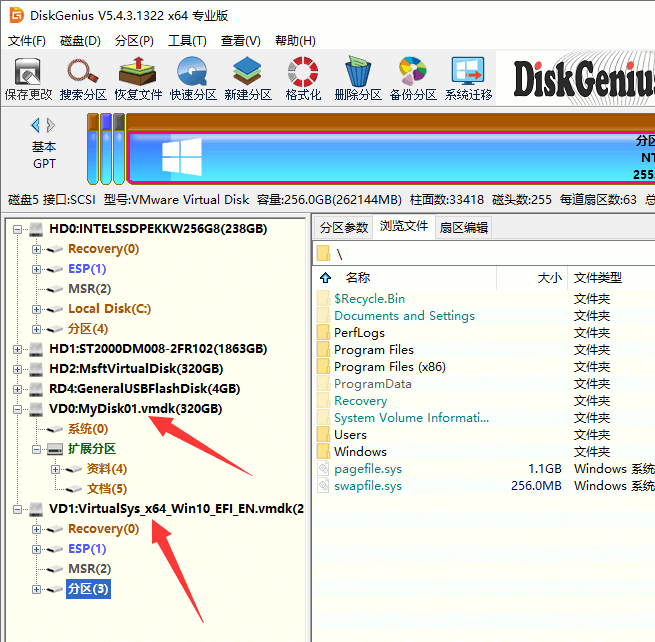Sort files by the 大小 column header
655x642 pixels.
click(549, 277)
